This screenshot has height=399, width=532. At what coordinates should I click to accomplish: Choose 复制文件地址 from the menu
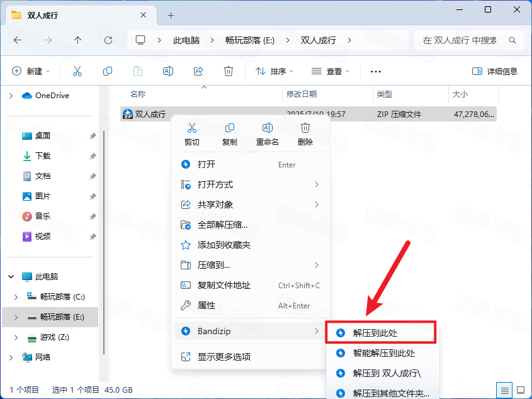click(x=250, y=285)
